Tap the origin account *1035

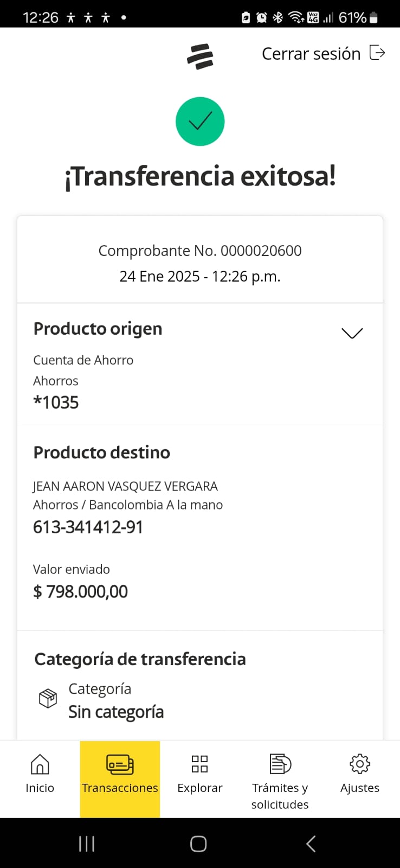coord(56,403)
